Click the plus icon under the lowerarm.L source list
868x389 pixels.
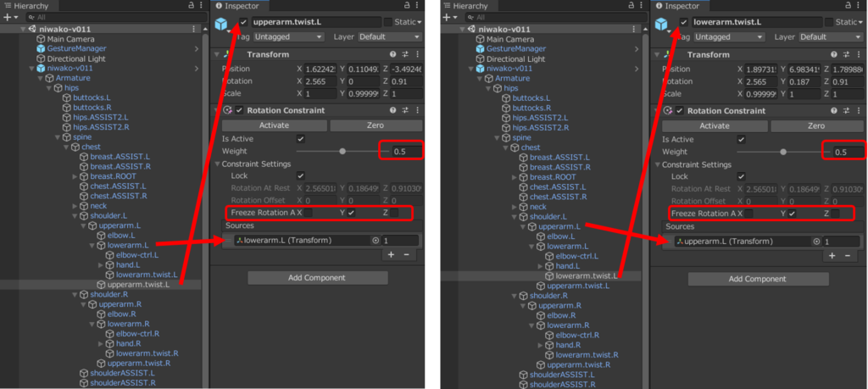click(x=391, y=254)
